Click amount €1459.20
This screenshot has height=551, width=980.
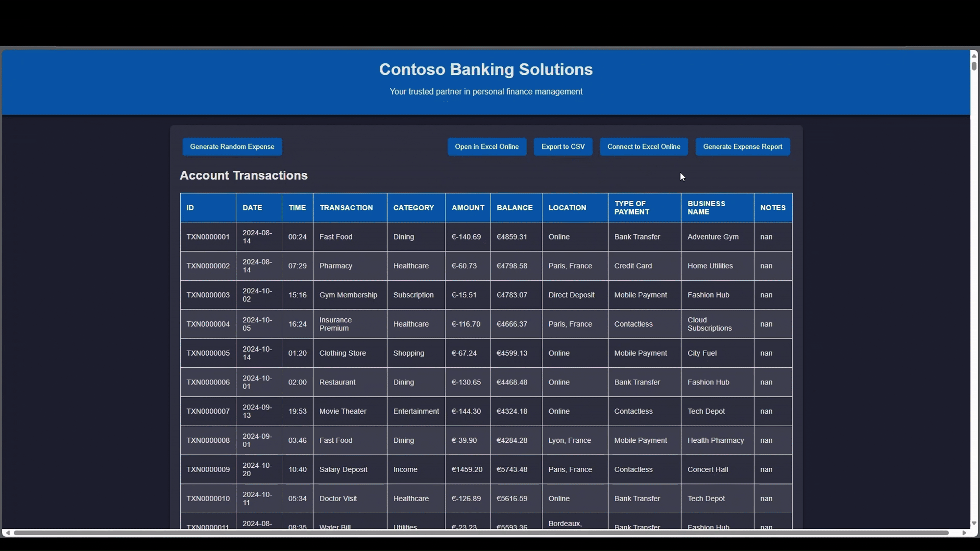(467, 469)
